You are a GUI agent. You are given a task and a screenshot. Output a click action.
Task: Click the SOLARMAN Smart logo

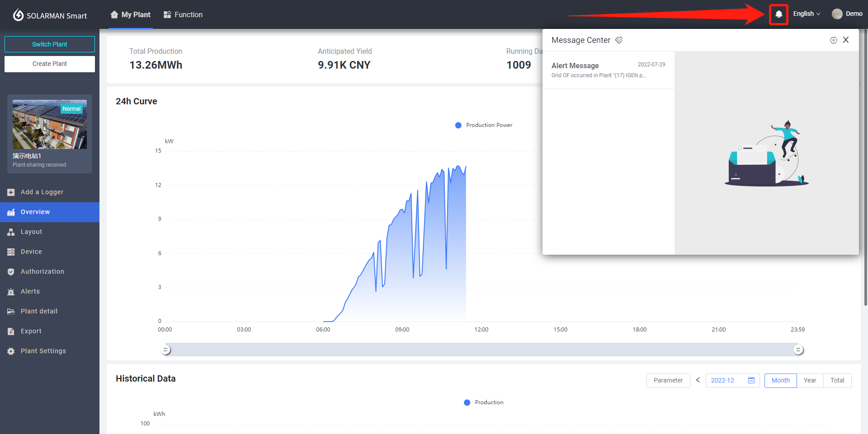[50, 15]
